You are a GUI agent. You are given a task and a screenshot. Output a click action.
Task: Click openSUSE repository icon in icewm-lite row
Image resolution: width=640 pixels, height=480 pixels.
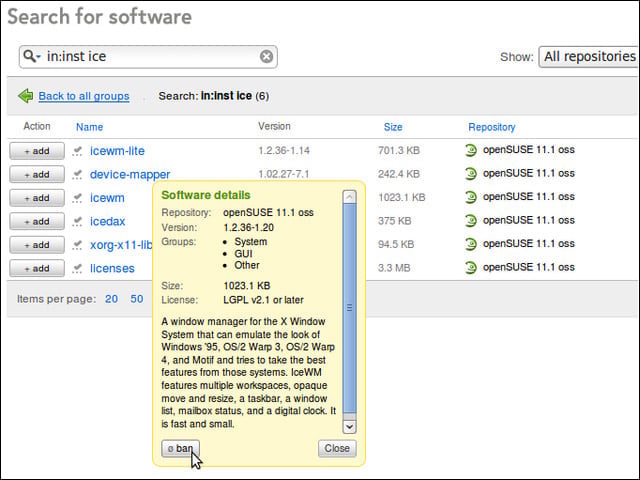[471, 151]
